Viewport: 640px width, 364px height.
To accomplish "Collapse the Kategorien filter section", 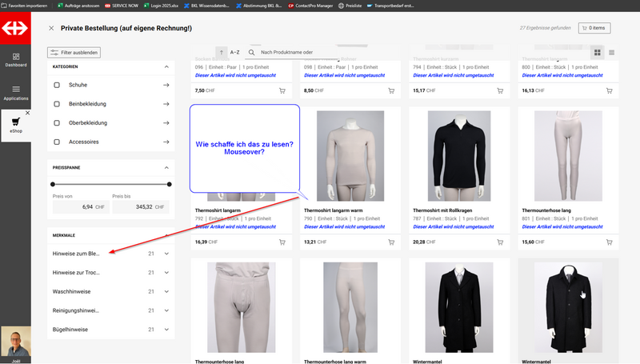I will [x=166, y=66].
